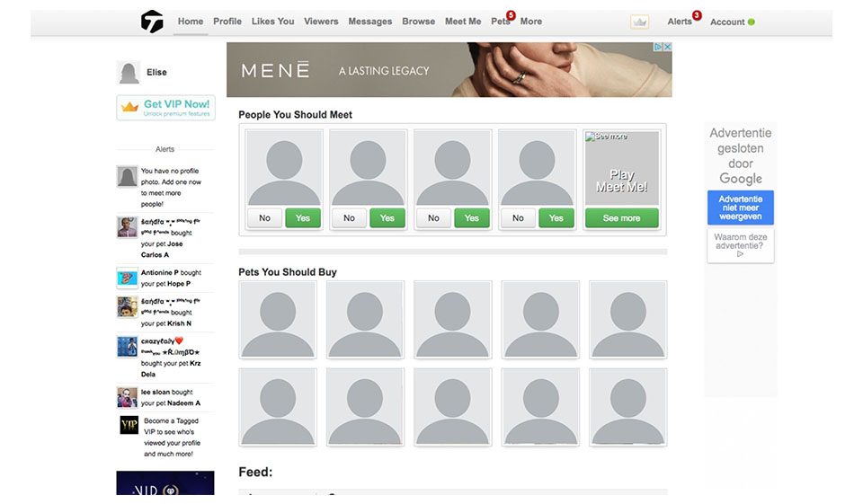The width and height of the screenshot is (863, 504).
Task: Choose Yes for the first suggested person
Action: [x=303, y=217]
